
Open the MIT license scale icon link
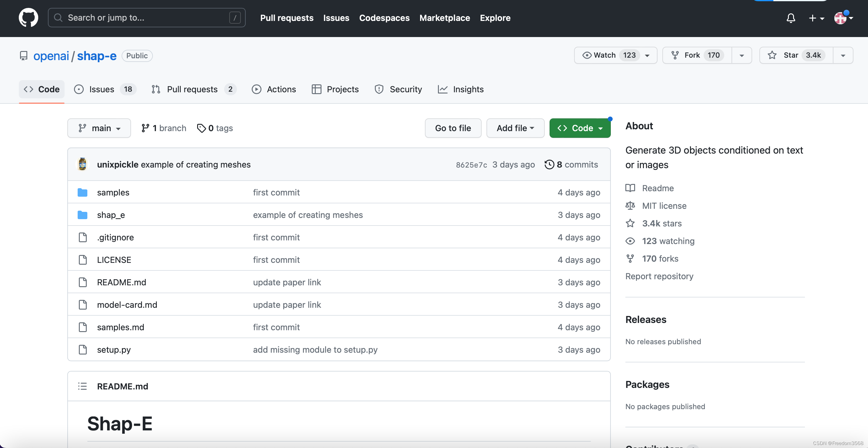coord(630,205)
